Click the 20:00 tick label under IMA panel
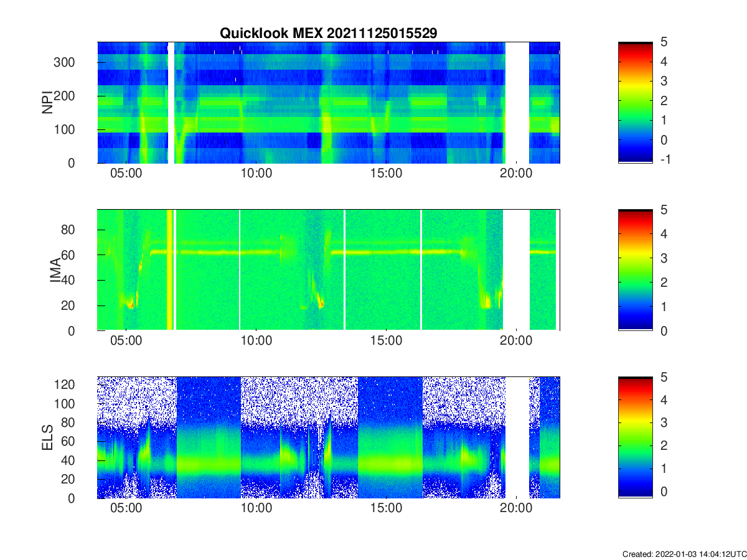Screen dimensions: 747x560 click(516, 342)
